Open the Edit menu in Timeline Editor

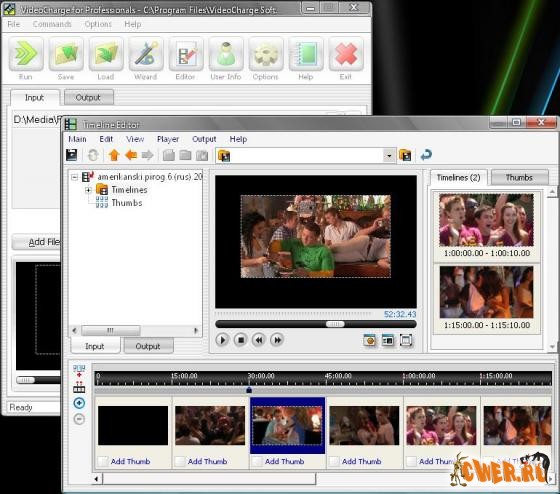pos(106,139)
